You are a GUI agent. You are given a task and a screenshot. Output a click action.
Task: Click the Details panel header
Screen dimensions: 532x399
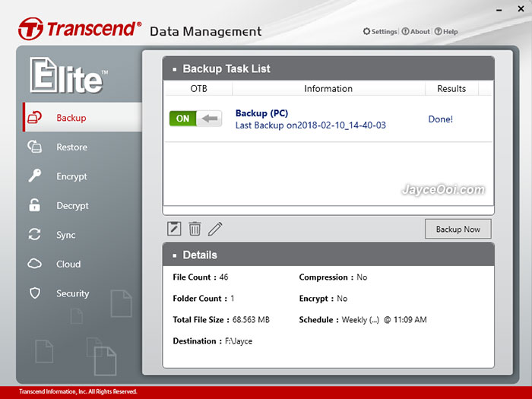[328, 255]
